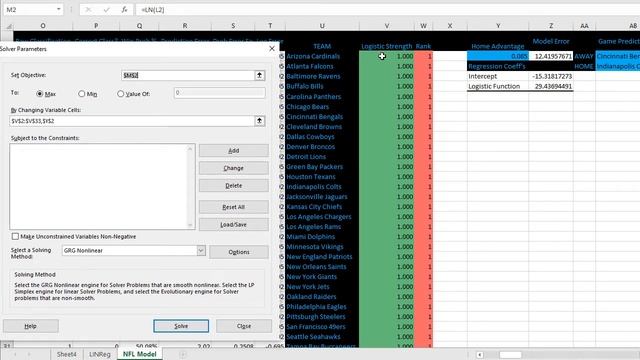The image size is (640, 360).
Task: Switch to the Sheet4 tab
Action: point(67,354)
